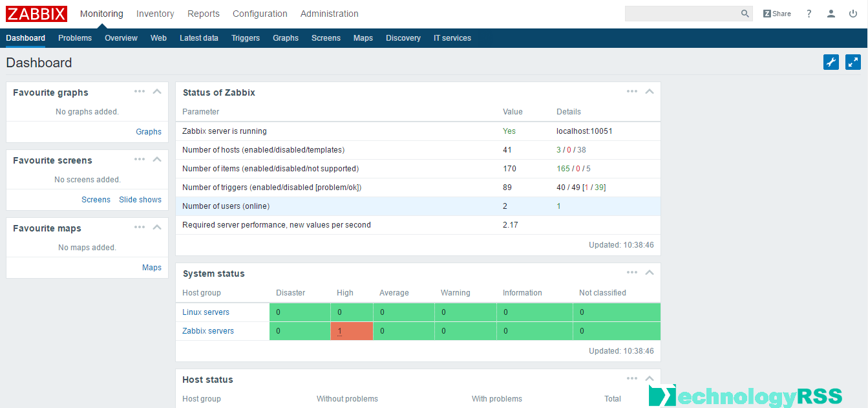Open the Zabbix Share link
Viewport: 868px width, 408px height.
click(777, 14)
